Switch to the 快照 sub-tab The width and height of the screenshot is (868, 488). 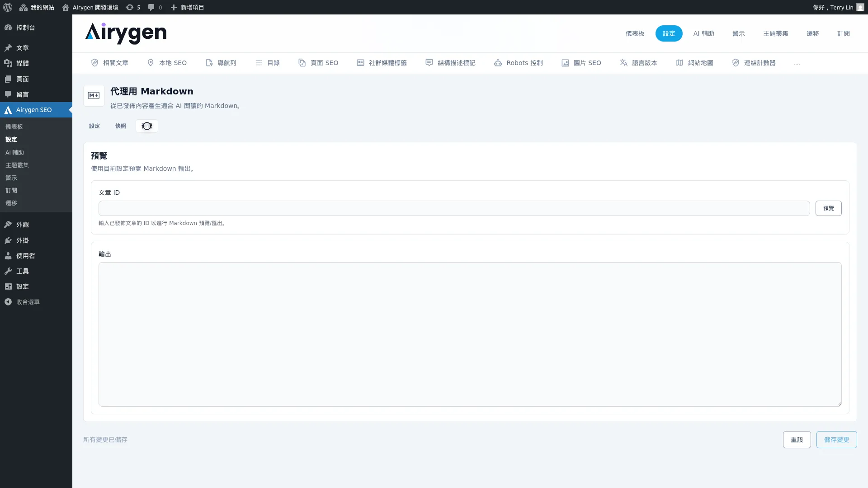tap(121, 126)
